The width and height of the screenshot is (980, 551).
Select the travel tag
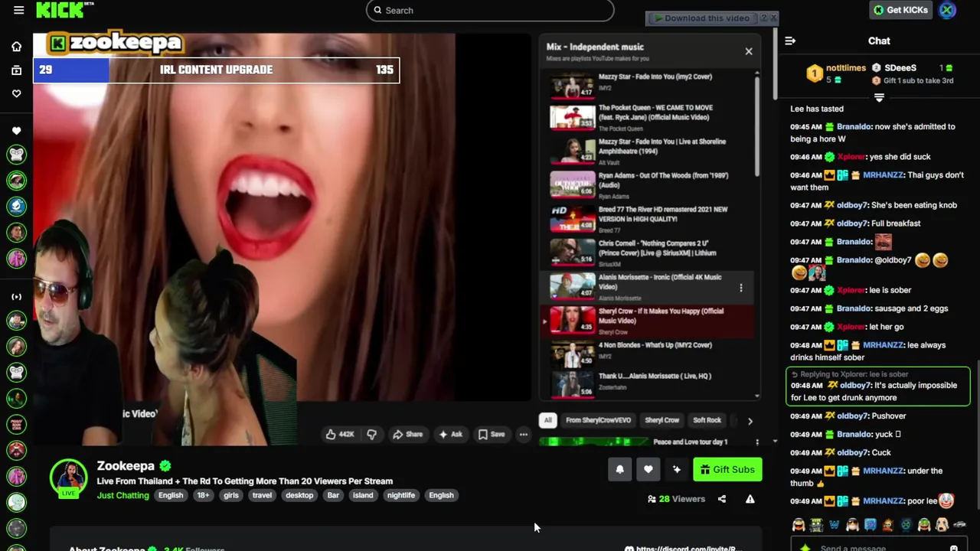coord(262,495)
